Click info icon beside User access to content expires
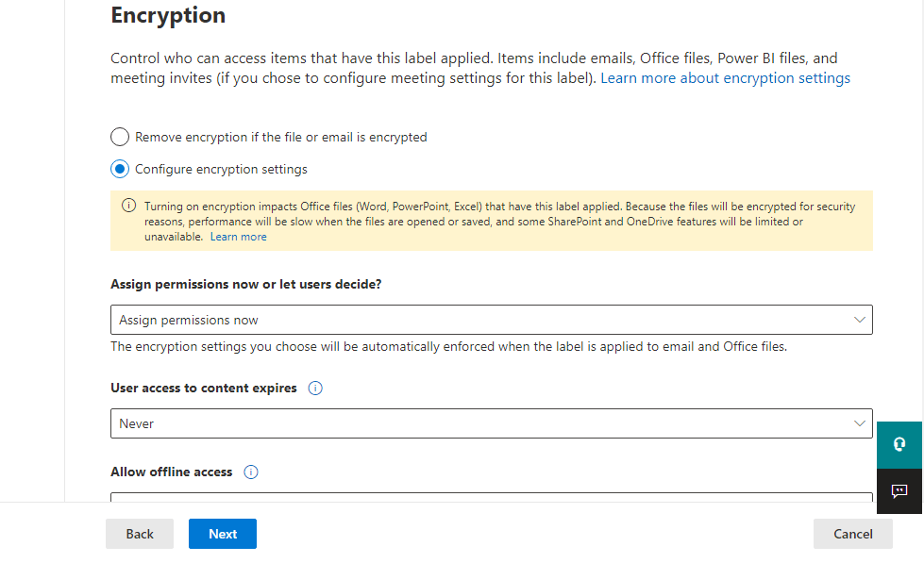Image resolution: width=924 pixels, height=563 pixels. (315, 389)
